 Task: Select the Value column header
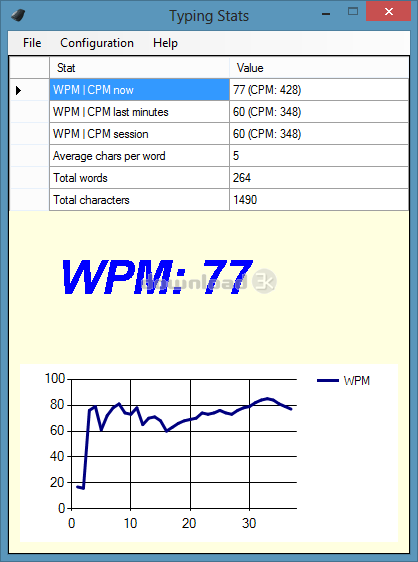coord(319,68)
